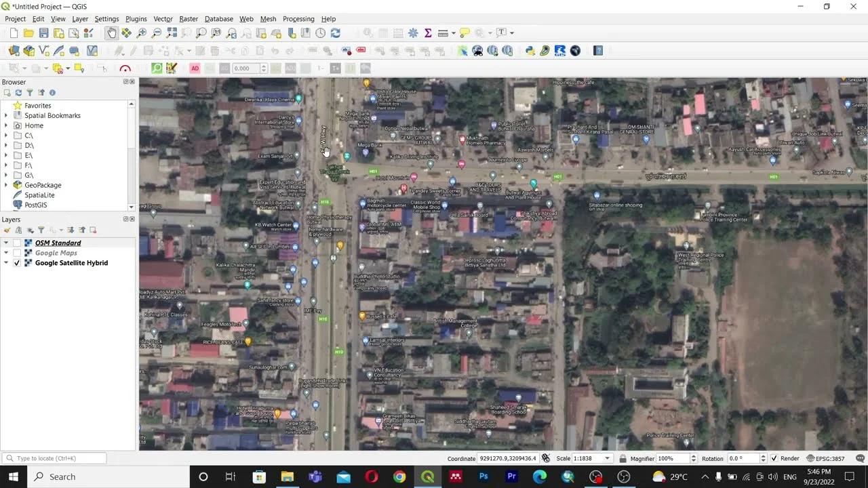Open the Vector menu
This screenshot has height=488, width=868.
[163, 19]
